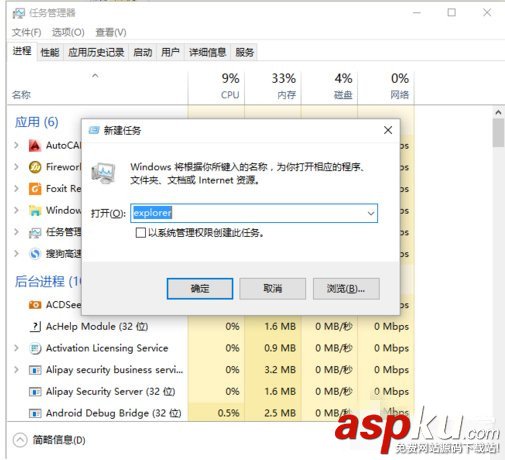Click the Foxit Reader application icon
Image resolution: width=505 pixels, height=460 pixels.
point(35,189)
